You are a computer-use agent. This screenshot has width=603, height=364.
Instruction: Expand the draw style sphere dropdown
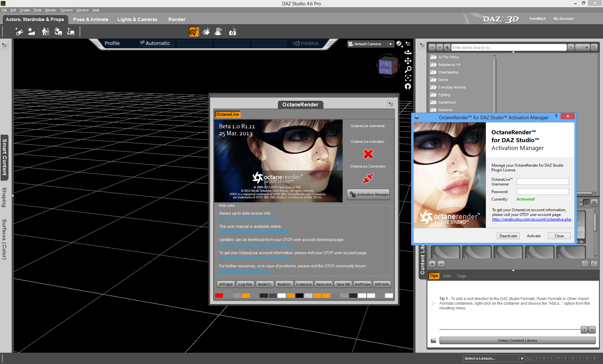(399, 44)
